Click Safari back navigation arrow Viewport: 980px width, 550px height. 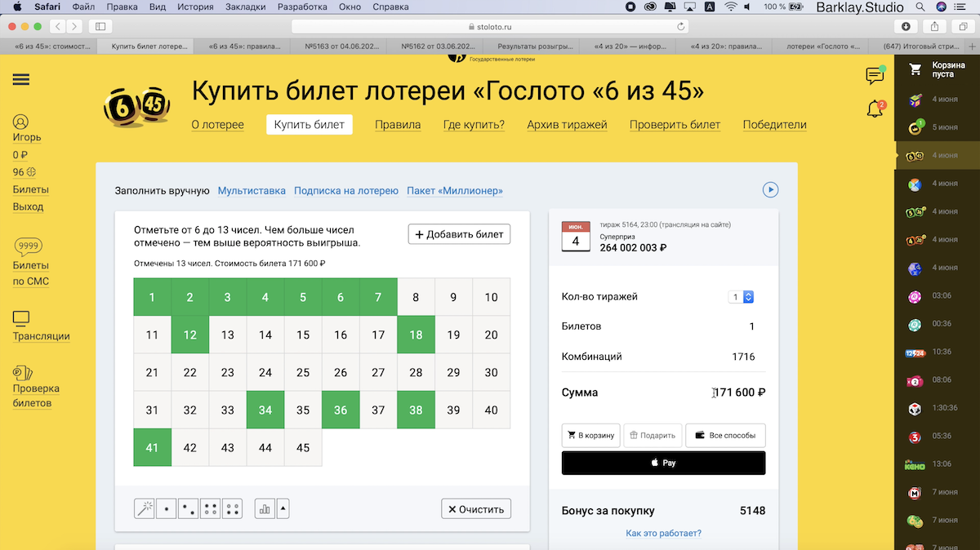coord(60,26)
